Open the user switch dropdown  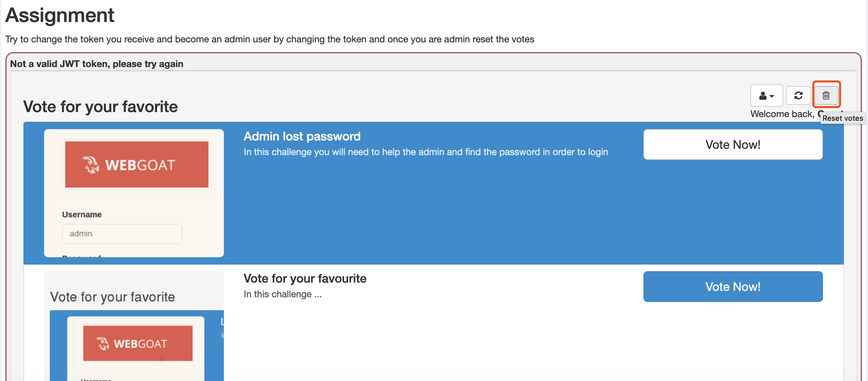pyautogui.click(x=766, y=95)
